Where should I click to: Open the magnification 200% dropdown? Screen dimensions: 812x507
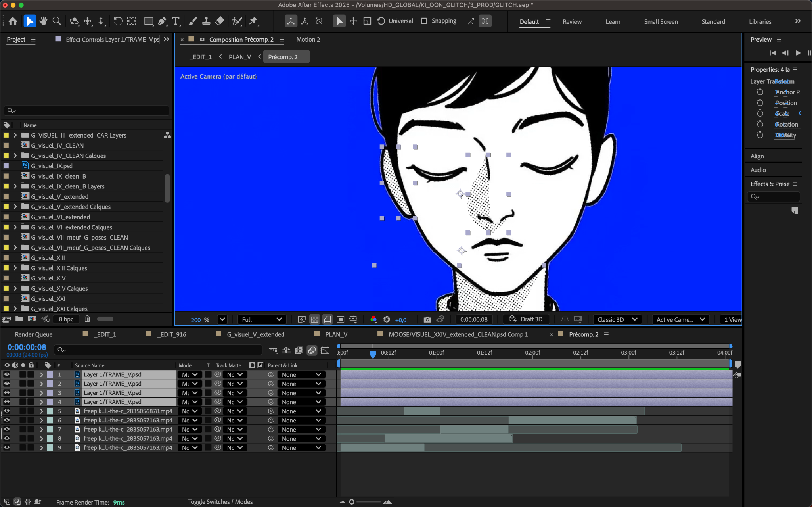coord(222,319)
